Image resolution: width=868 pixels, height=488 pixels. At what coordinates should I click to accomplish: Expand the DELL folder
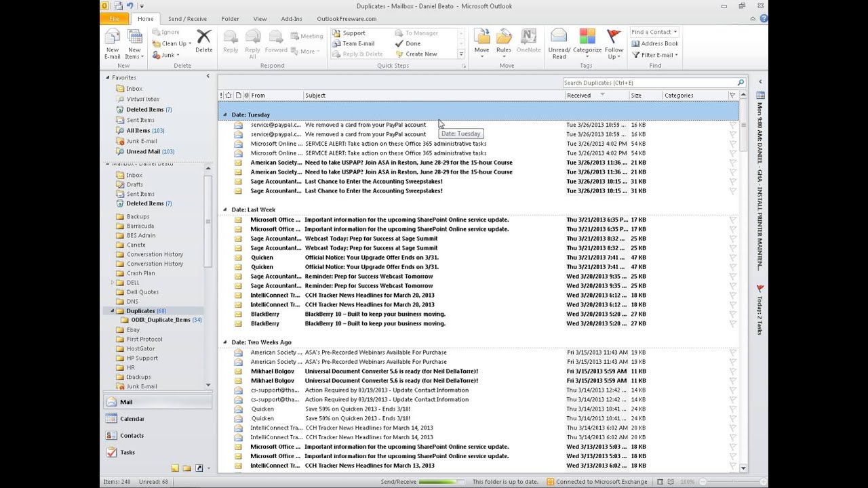[x=113, y=283]
